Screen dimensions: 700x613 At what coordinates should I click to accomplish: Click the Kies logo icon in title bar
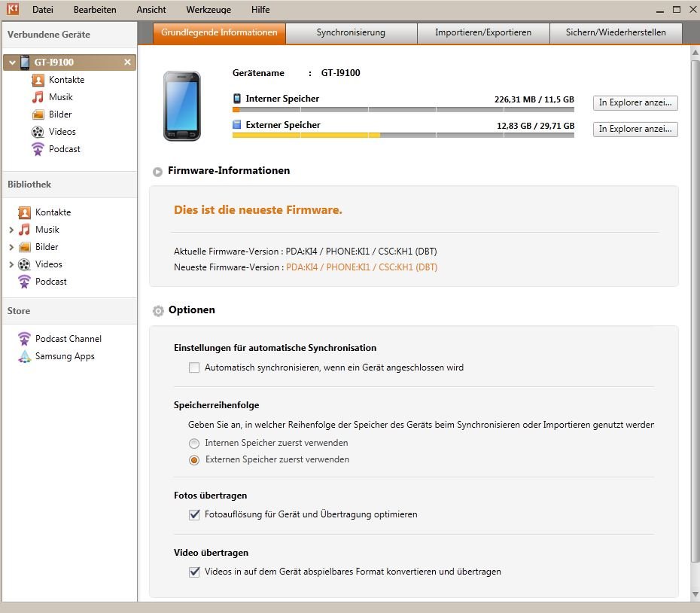tap(13, 8)
